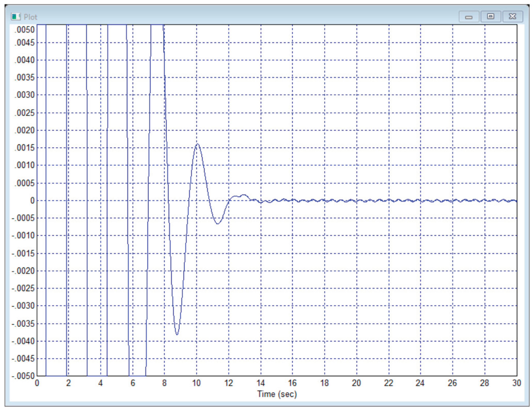This screenshot has height=411, width=532.
Task: Click the curve minimum near time 9
Action: [x=177, y=334]
